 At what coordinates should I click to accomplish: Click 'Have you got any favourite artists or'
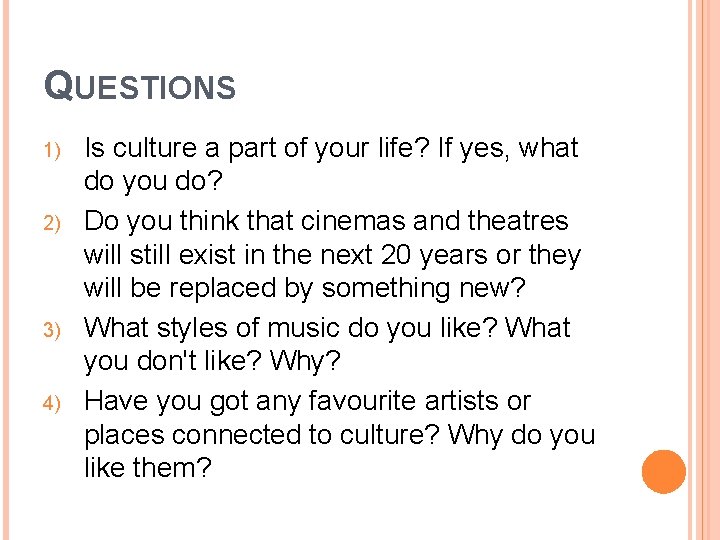(308, 401)
